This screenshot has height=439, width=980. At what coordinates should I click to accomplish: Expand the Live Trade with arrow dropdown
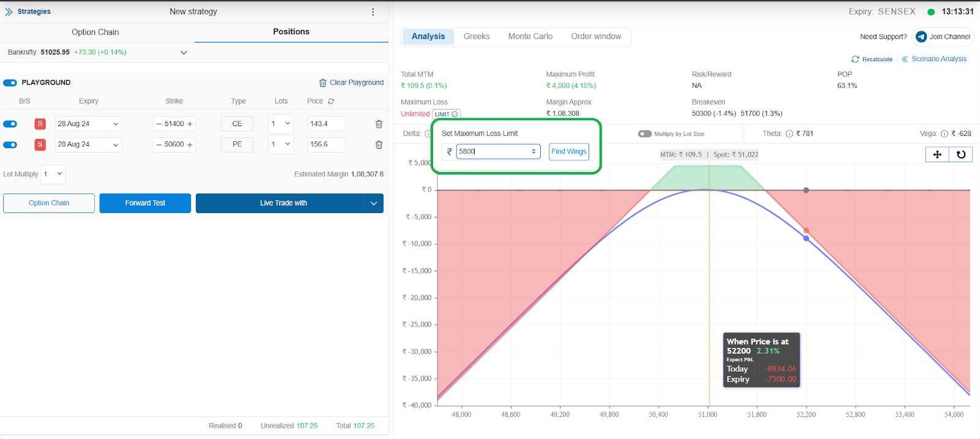point(374,203)
